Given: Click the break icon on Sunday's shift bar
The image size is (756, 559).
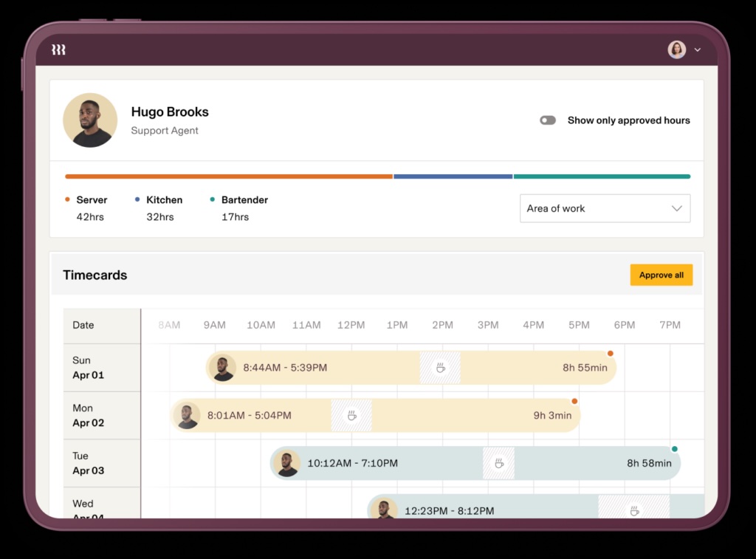Looking at the screenshot, I should coord(440,367).
